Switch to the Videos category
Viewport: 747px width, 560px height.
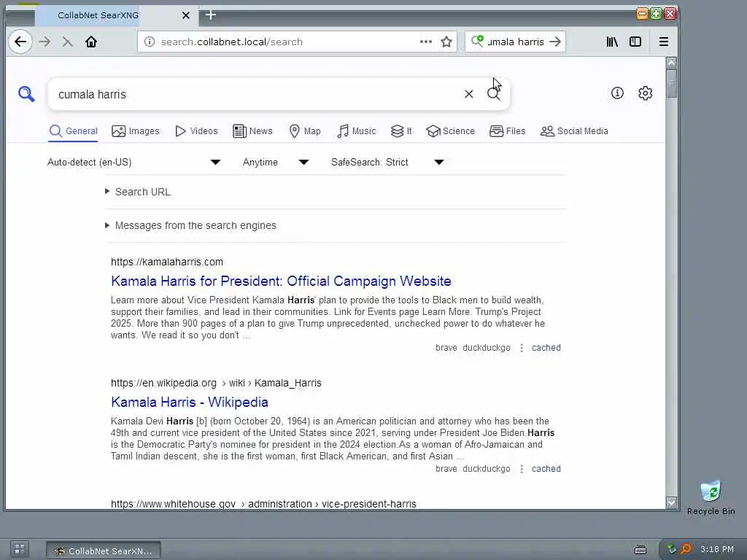point(196,131)
